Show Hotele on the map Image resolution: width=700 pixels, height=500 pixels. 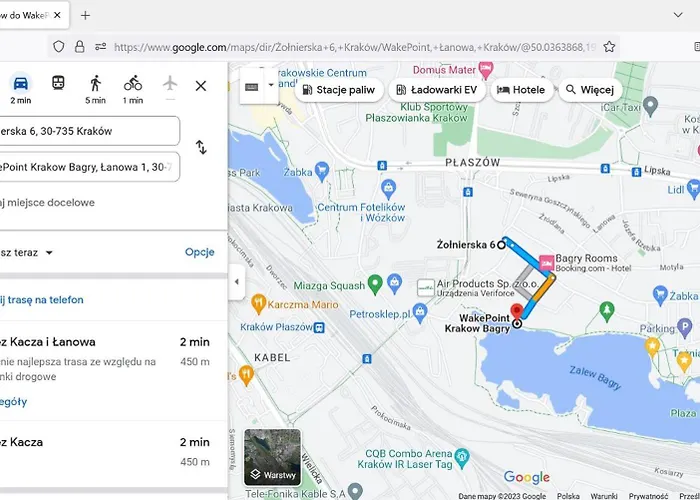click(x=521, y=90)
